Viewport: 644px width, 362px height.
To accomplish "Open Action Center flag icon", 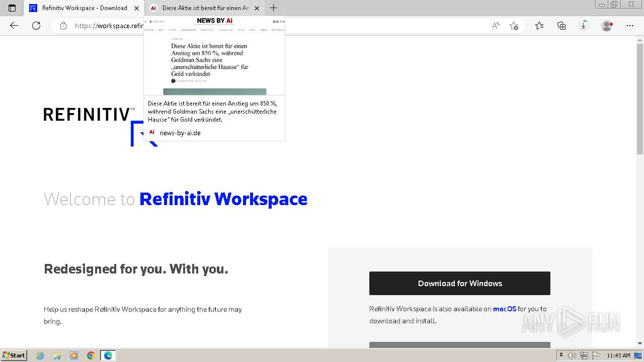I will [596, 355].
